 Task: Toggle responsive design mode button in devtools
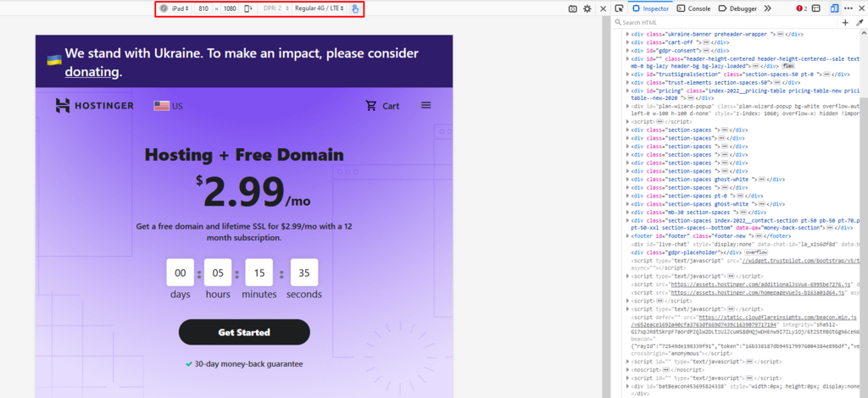tap(834, 8)
